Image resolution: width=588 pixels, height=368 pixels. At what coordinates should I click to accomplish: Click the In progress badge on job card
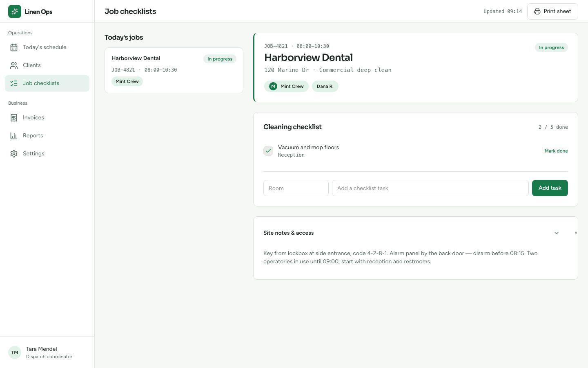(x=220, y=59)
